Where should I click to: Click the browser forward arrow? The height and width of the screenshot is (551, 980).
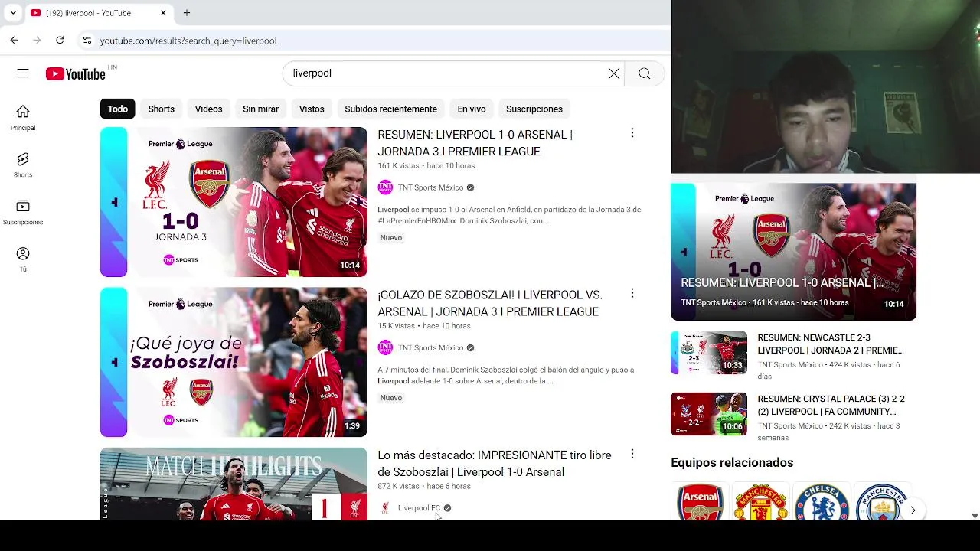tap(37, 40)
